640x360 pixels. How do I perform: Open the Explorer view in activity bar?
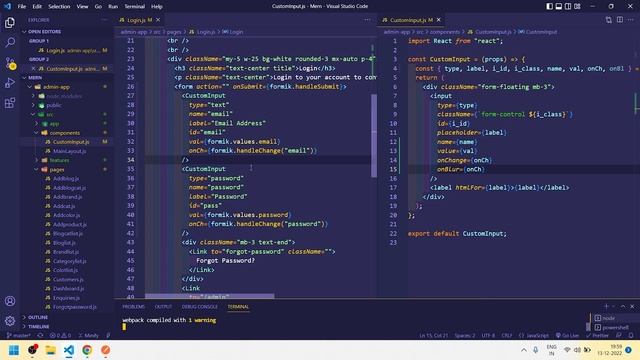pos(10,23)
